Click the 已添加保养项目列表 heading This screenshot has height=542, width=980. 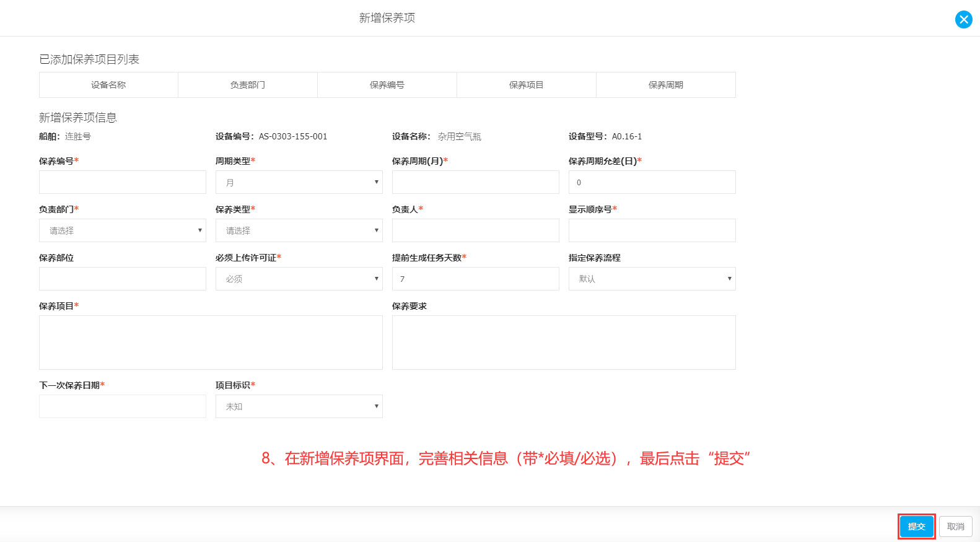pos(89,59)
